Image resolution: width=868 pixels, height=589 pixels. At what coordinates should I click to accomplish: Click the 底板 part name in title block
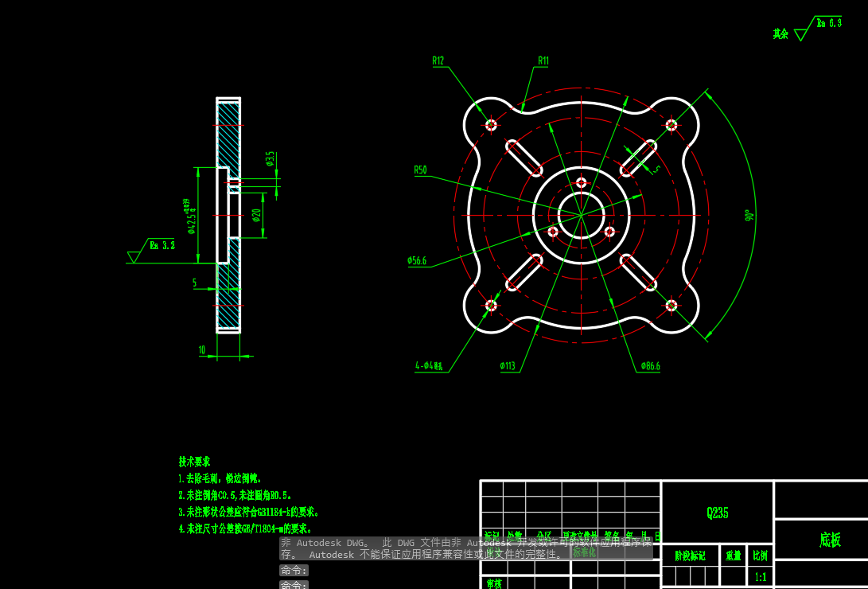tap(831, 540)
